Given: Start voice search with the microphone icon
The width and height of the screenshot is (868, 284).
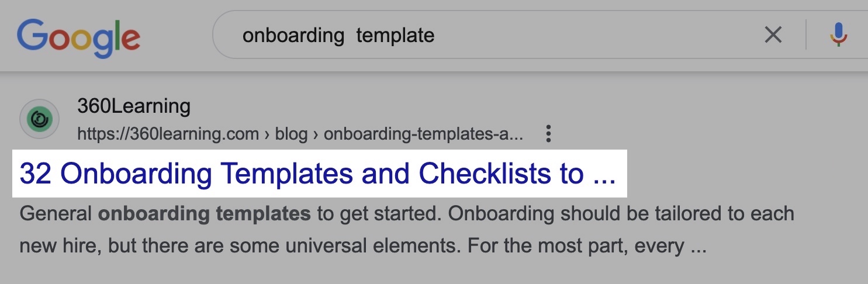Looking at the screenshot, I should tap(839, 35).
